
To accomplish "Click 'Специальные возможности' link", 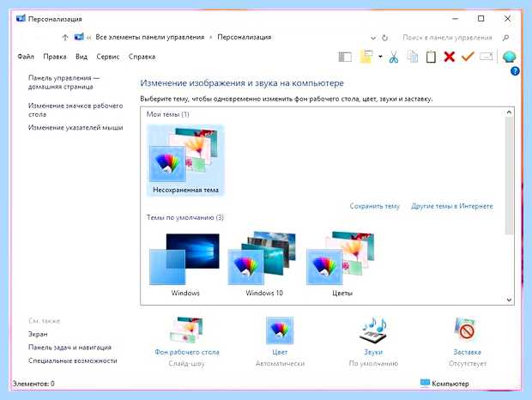I will click(x=73, y=361).
